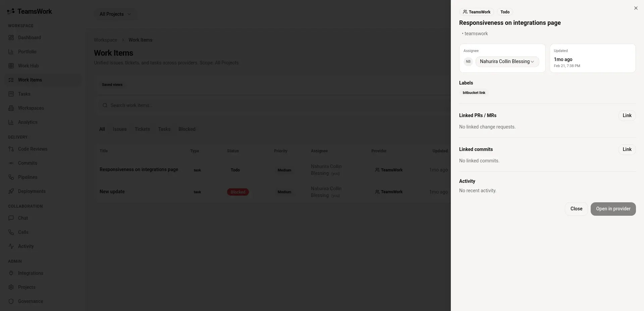The image size is (644, 311).
Task: Click the Saved views chip
Action: pyautogui.click(x=112, y=85)
